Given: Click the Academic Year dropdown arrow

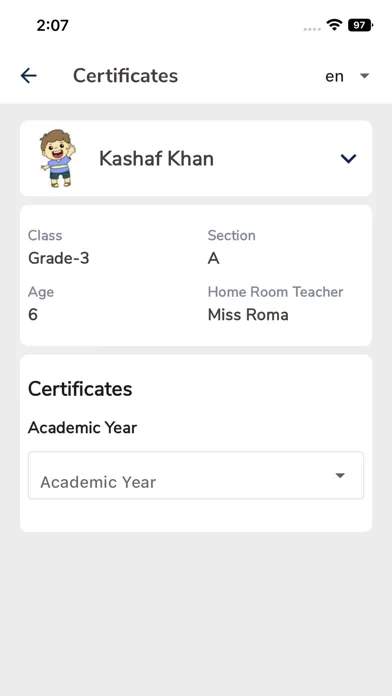Looking at the screenshot, I should tap(340, 475).
